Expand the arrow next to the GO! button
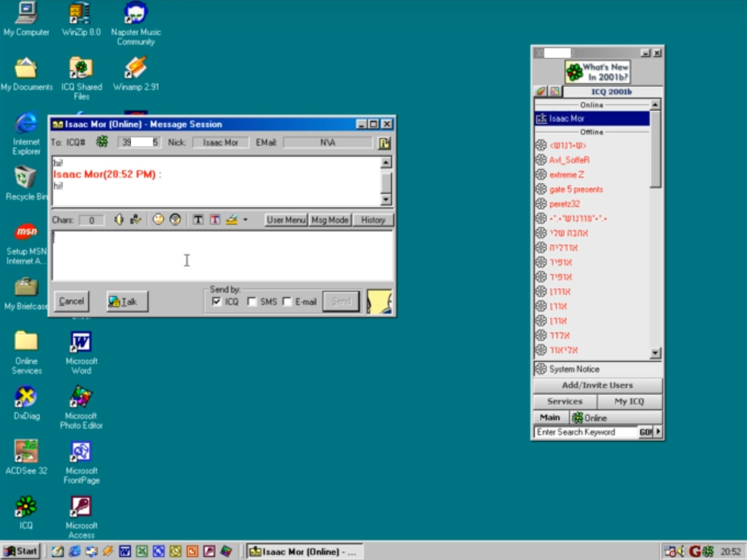Screen dimensions: 747x560 tap(658, 432)
